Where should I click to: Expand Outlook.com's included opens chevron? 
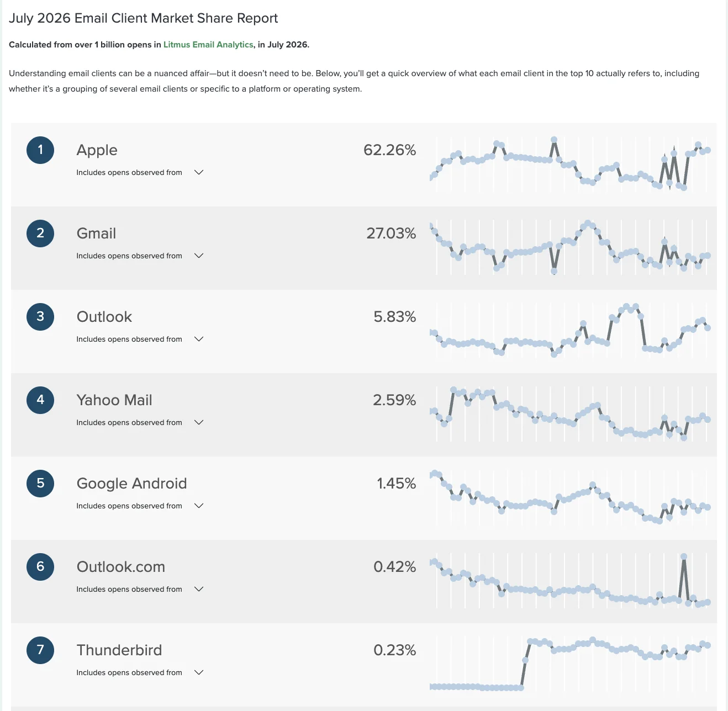click(x=199, y=589)
